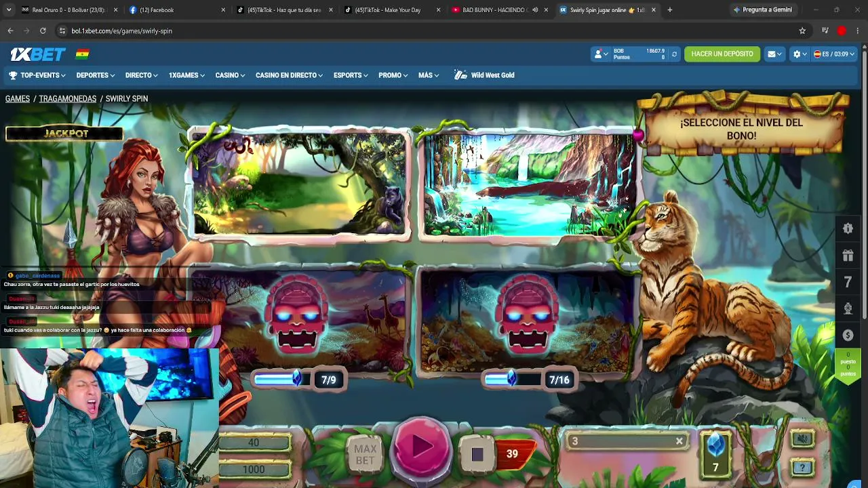
Task: Click the 1XBET logo
Action: click(38, 54)
